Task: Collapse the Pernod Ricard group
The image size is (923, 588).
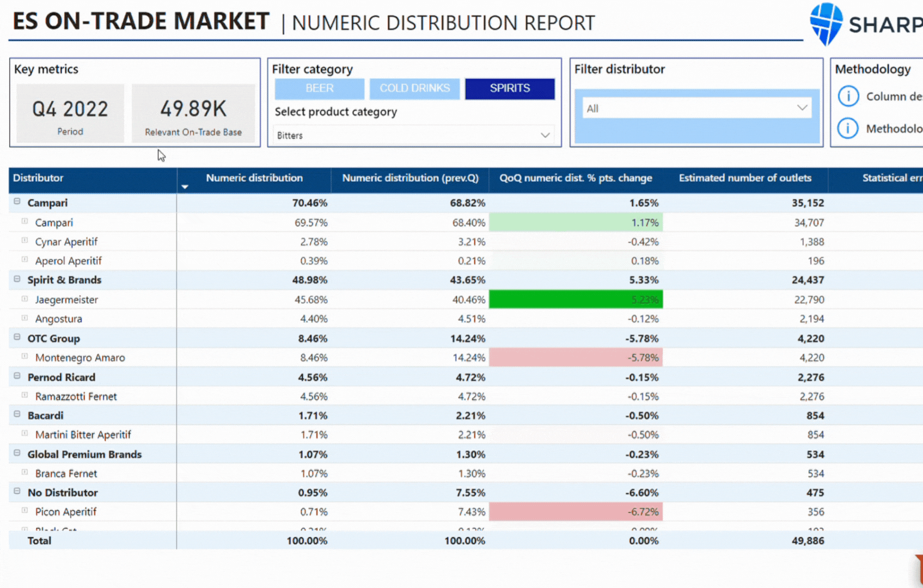Action: [17, 376]
